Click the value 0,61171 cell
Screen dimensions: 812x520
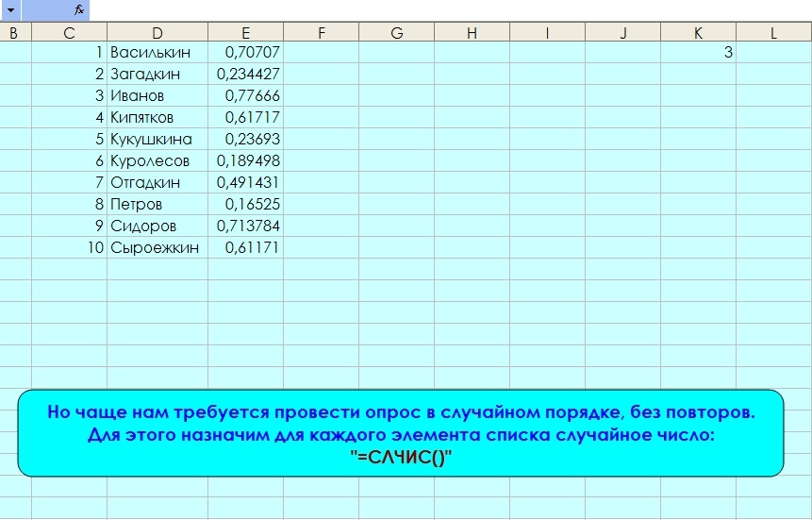tap(246, 247)
